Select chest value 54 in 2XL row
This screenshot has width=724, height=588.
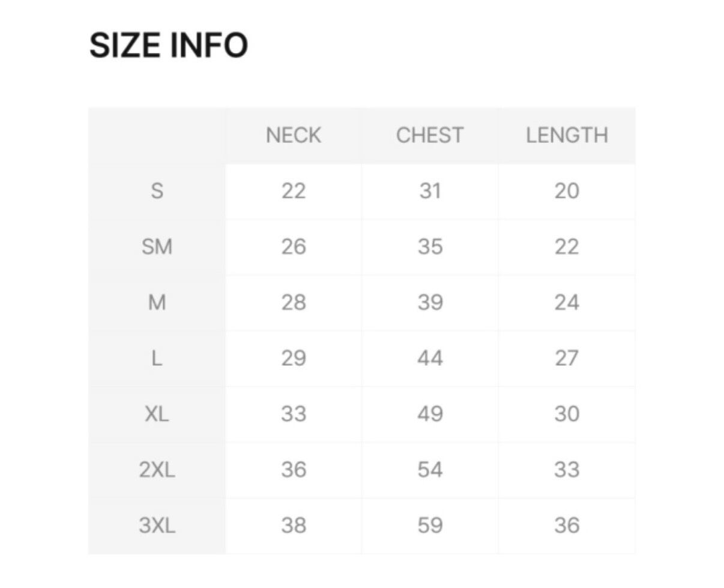pyautogui.click(x=430, y=470)
